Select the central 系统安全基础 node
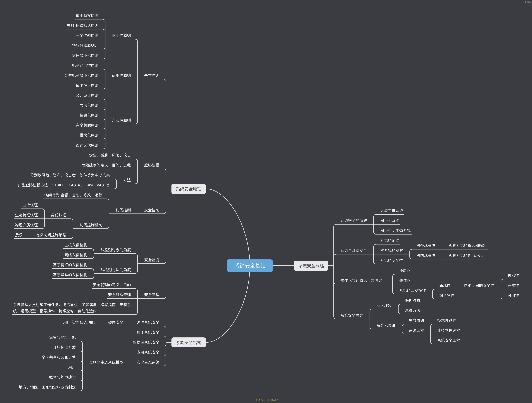Viewport: 532px width, 403px height. pyautogui.click(x=250, y=266)
